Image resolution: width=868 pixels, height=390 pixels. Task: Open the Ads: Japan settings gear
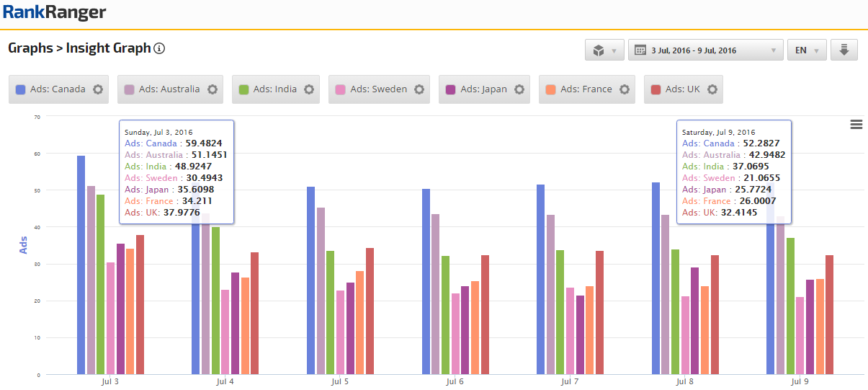pyautogui.click(x=519, y=89)
